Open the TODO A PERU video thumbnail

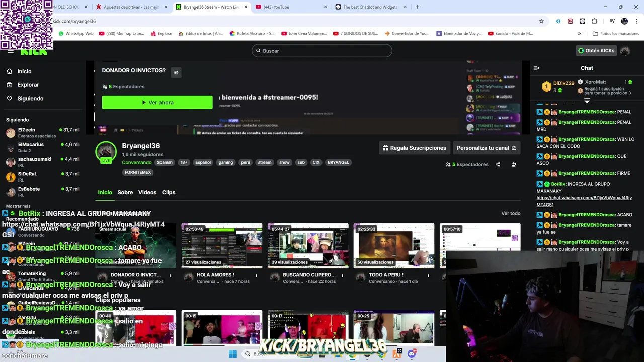coord(394,245)
